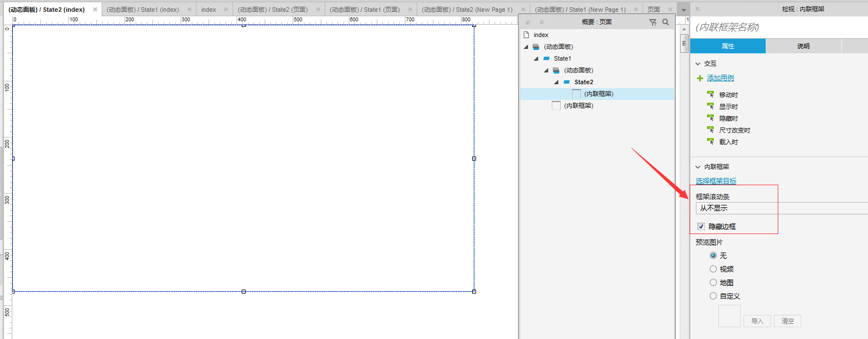Image resolution: width=868 pixels, height=339 pixels.
Task: Click the canvas vertical scrollbar thumb
Action: point(684,43)
